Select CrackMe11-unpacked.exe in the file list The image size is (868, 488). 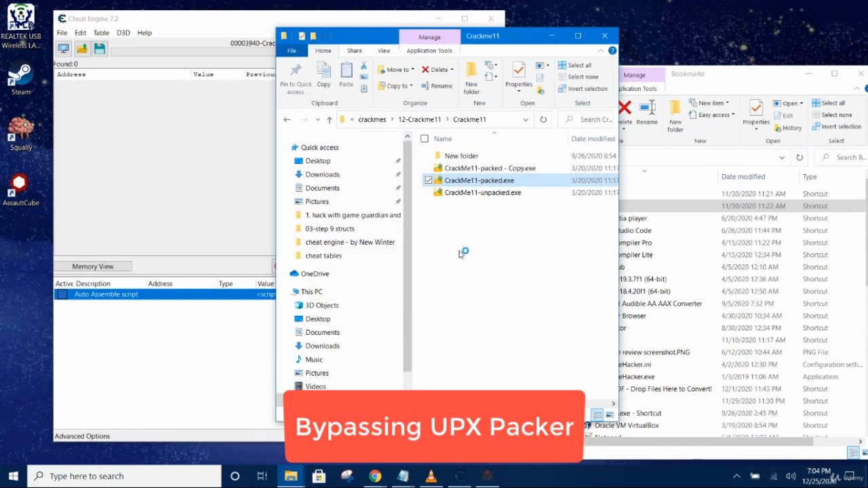[x=483, y=192]
